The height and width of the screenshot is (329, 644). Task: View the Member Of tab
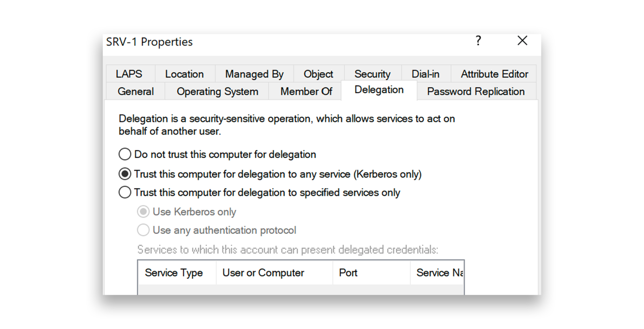[306, 91]
